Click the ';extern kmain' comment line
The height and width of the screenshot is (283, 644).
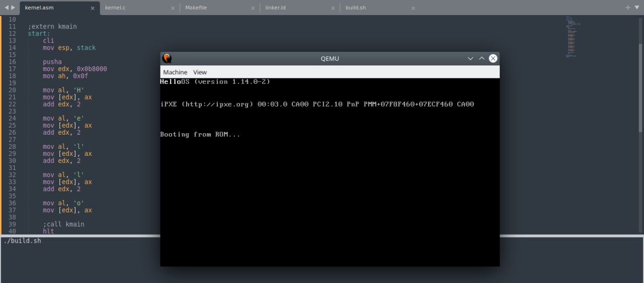[52, 26]
